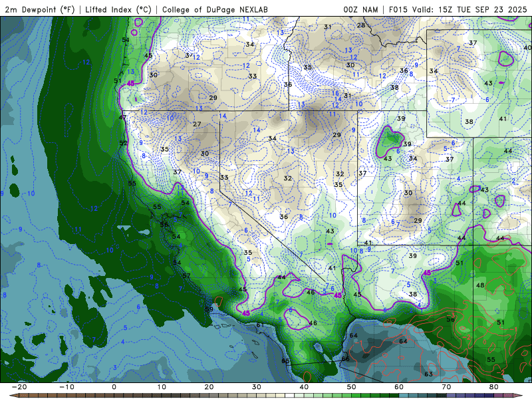
Task: Click the 30 label under the color scale
Action: [x=257, y=387]
